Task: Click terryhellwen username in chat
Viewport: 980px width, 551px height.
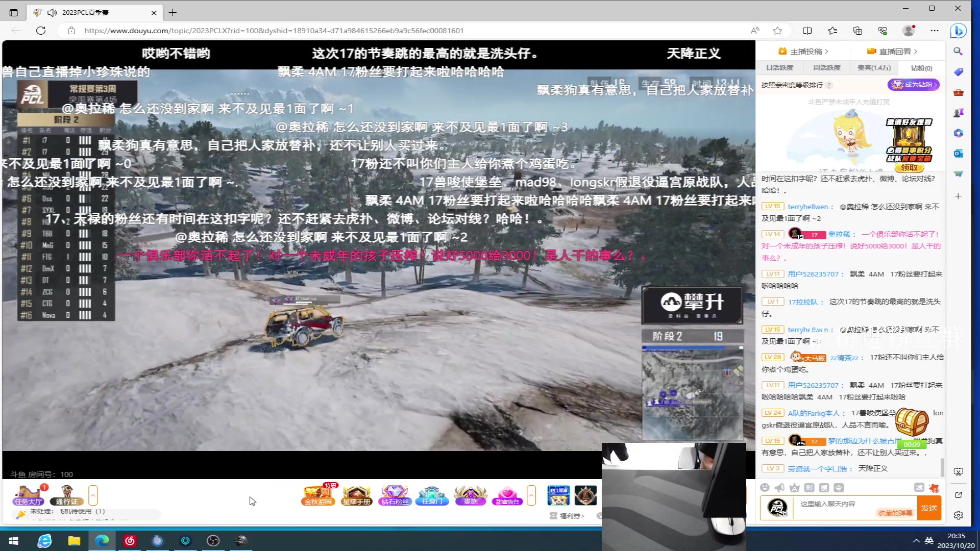Action: [807, 207]
